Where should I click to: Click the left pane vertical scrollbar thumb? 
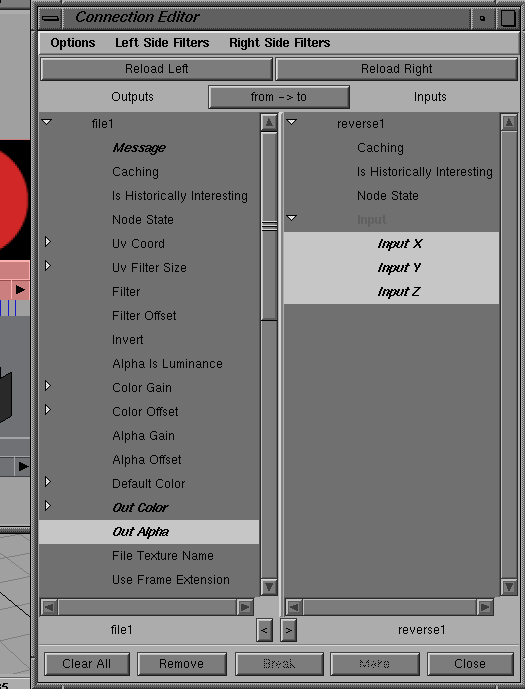click(x=269, y=226)
